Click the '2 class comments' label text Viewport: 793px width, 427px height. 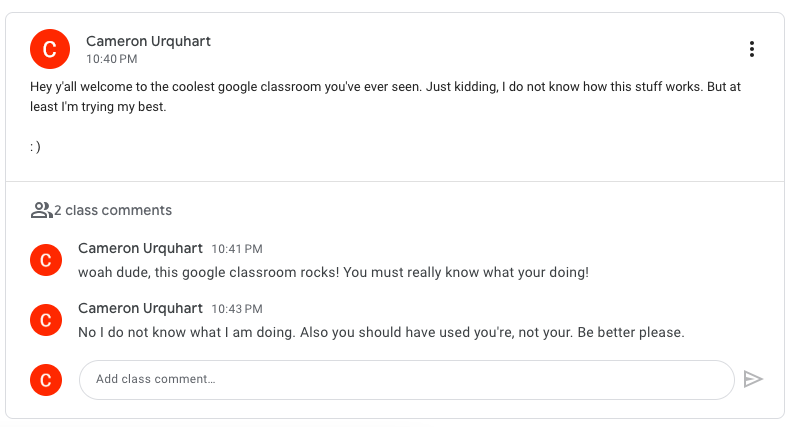(x=113, y=210)
